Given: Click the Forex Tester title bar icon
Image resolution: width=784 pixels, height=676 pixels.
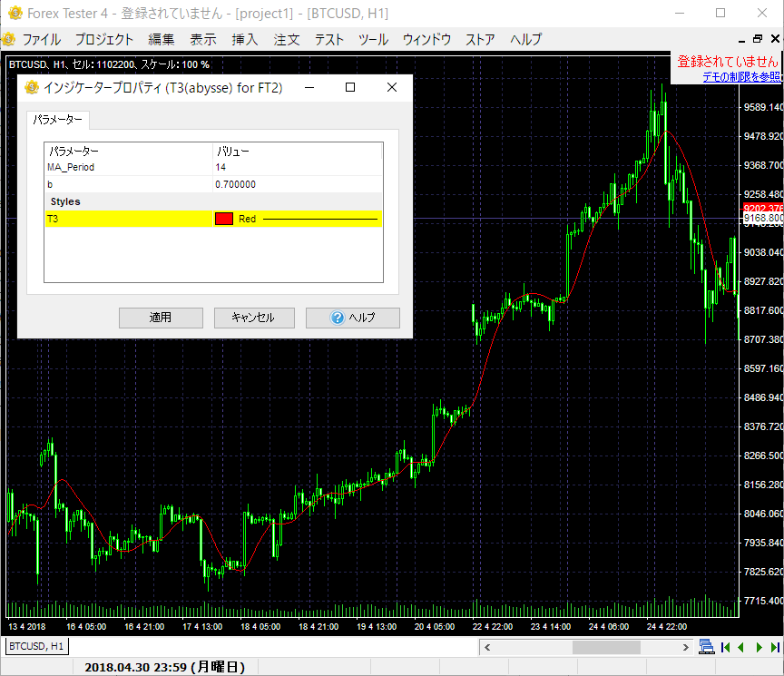Looking at the screenshot, I should 15,13.
